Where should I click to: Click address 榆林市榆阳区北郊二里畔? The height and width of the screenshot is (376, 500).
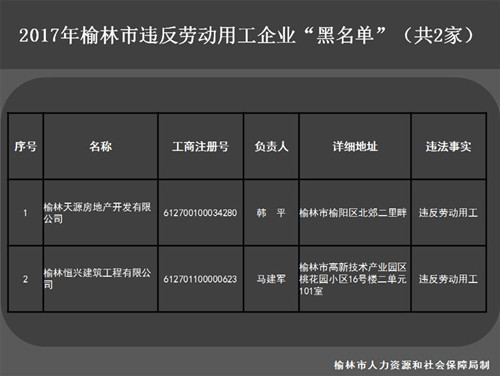click(x=353, y=213)
